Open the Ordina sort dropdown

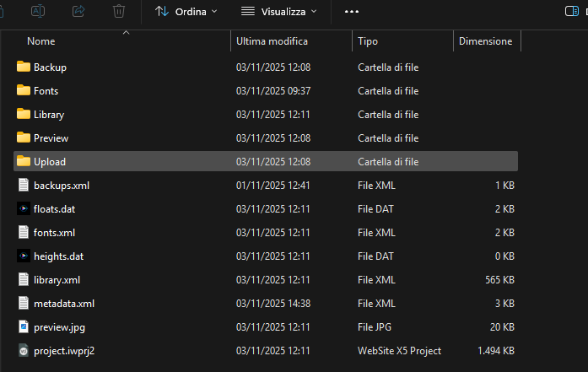point(186,12)
